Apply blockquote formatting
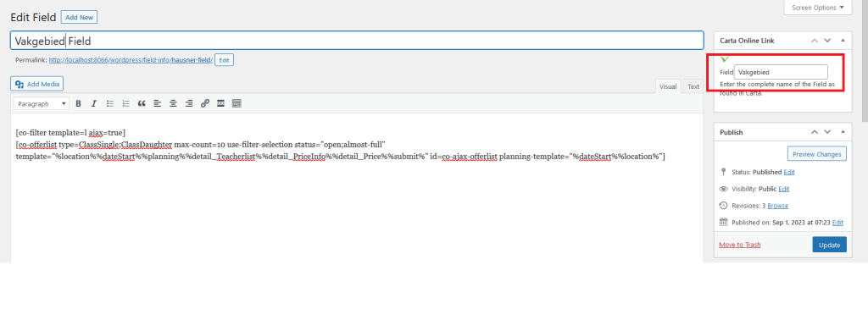The width and height of the screenshot is (868, 320). tap(142, 103)
